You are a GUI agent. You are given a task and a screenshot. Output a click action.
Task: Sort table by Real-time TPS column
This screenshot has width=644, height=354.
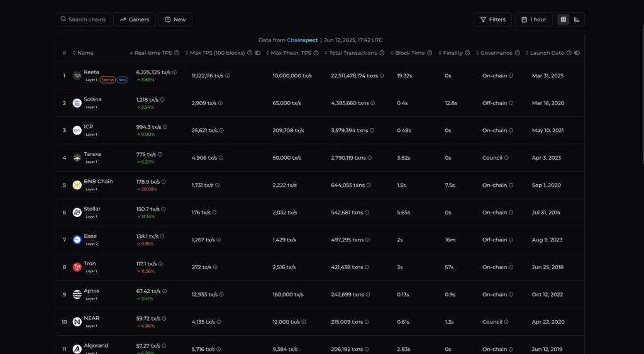coord(153,53)
